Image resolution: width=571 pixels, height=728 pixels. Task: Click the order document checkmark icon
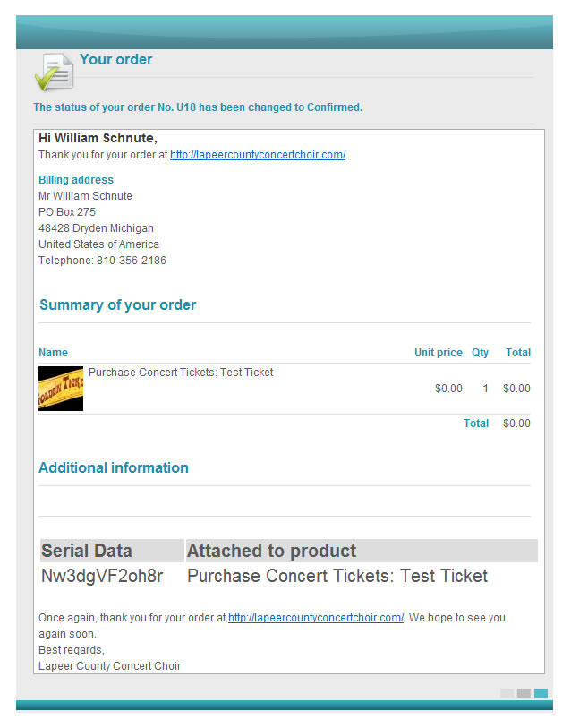point(54,71)
